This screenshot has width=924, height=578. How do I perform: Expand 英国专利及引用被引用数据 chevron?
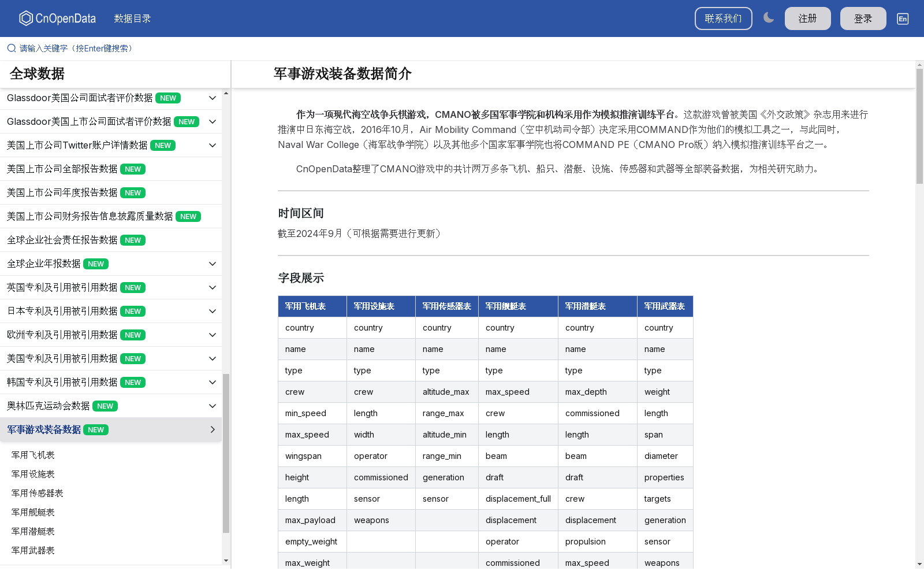(x=213, y=288)
